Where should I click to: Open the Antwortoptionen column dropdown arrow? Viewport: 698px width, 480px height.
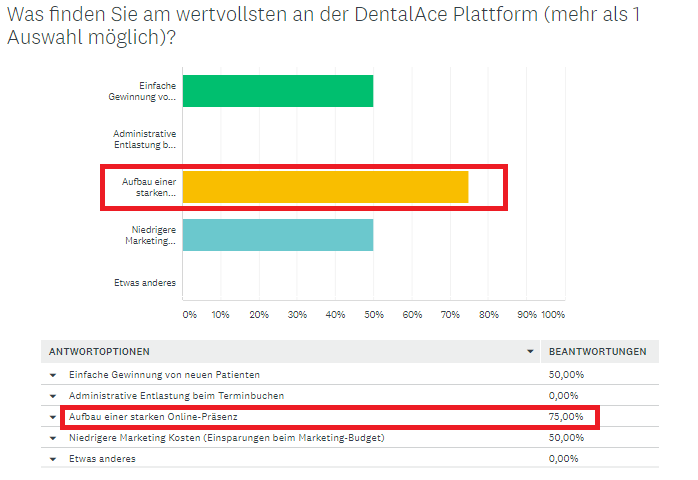(x=530, y=351)
